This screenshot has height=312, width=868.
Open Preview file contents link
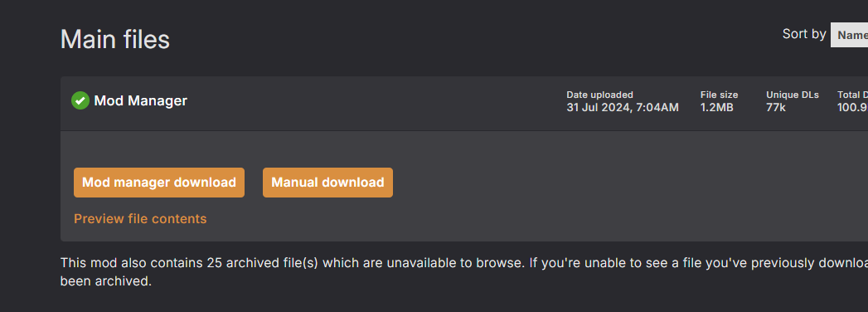pyautogui.click(x=140, y=219)
